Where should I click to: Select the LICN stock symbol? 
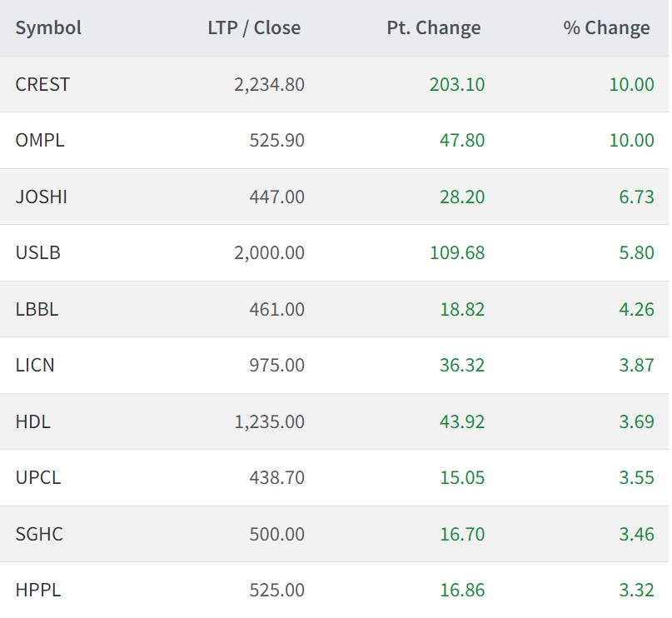tap(35, 365)
